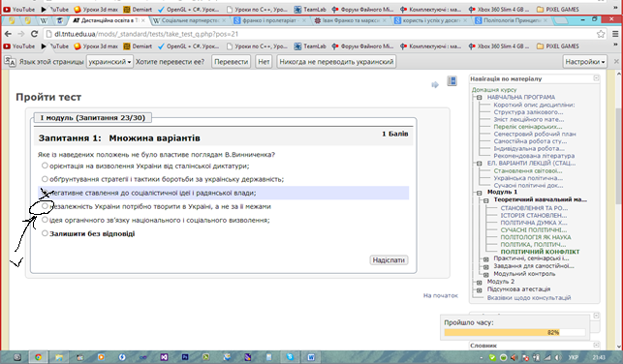Open File Explorer from the taskbar
The image size is (623, 364).
coord(59,357)
